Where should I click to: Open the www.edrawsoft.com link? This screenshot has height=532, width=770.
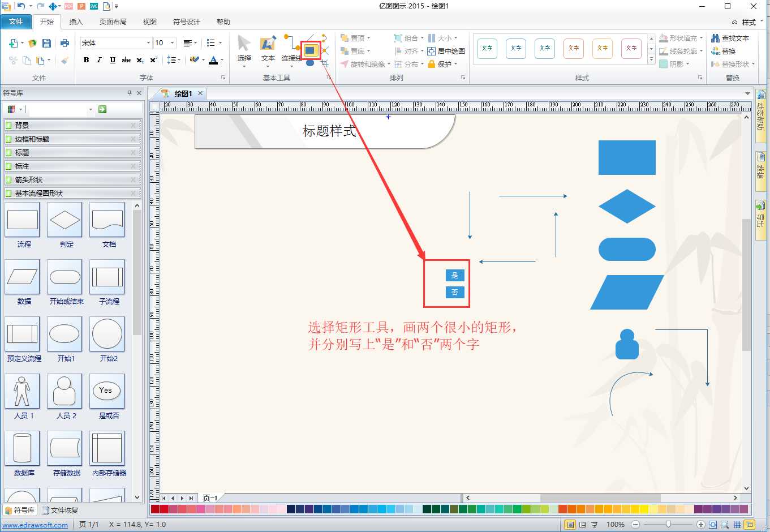(35, 525)
